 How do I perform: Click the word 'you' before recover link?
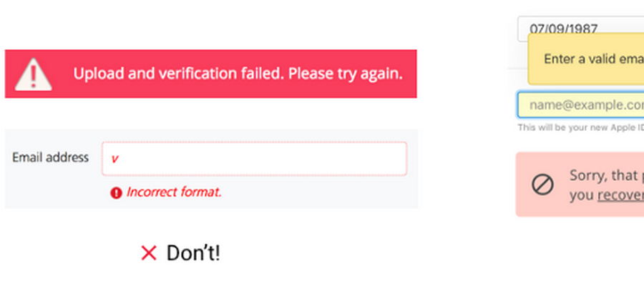(581, 195)
